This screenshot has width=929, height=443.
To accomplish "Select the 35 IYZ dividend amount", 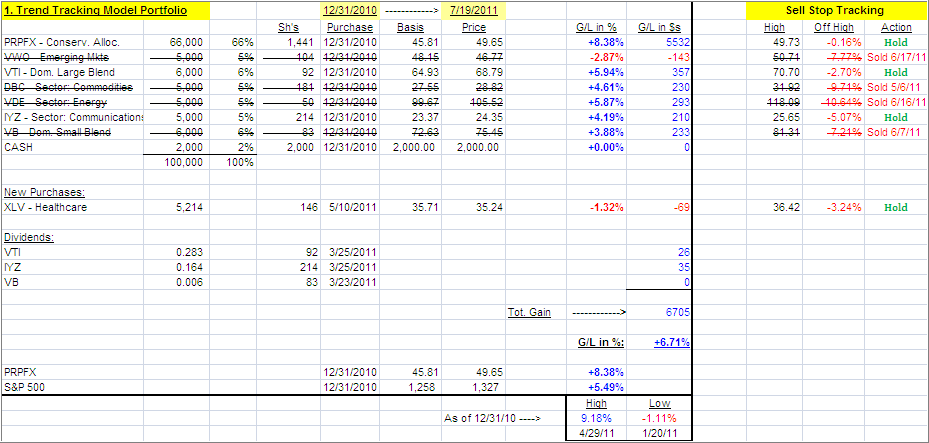I will pyautogui.click(x=684, y=267).
